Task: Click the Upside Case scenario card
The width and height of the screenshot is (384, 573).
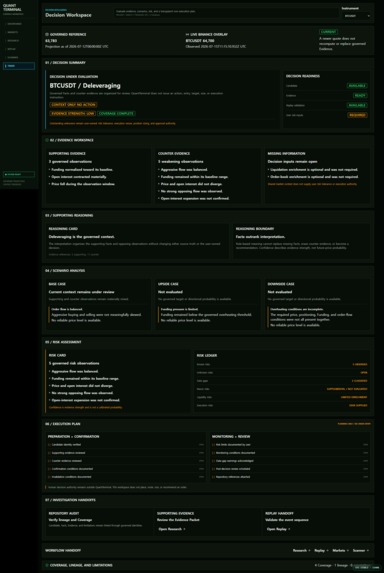Action: 208,304
